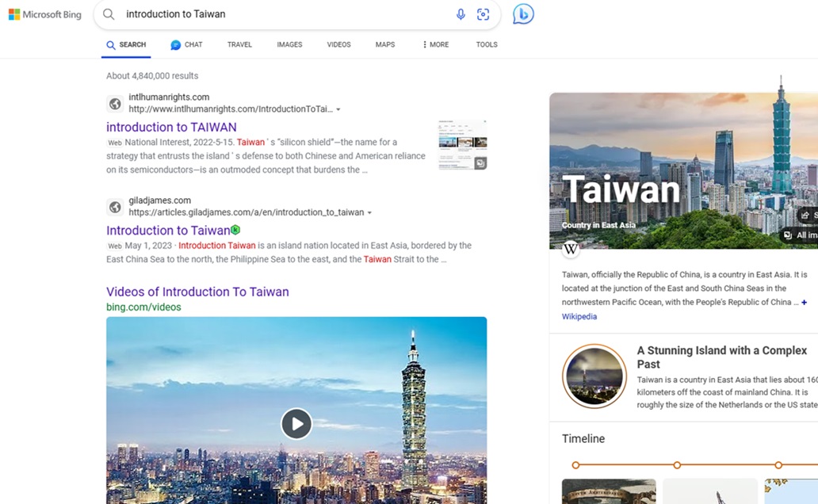Click the globe icon beside giladjames.com
This screenshot has width=818, height=504.
coord(115,207)
